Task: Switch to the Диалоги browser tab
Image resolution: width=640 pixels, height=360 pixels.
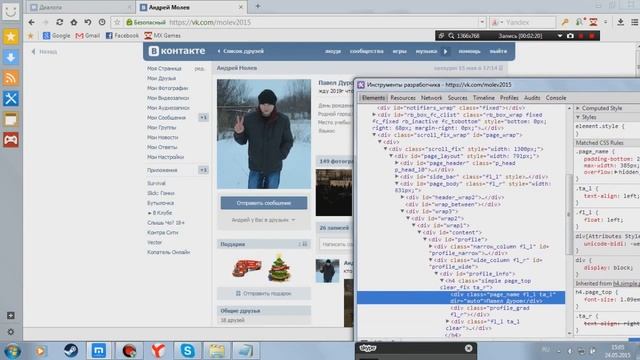Action: [x=81, y=7]
